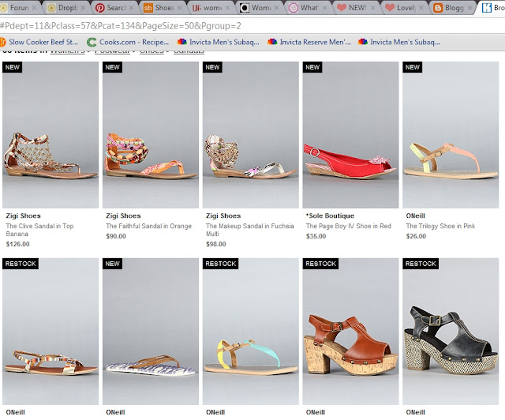
Task: Click the Blogger tab favicon
Action: click(438, 8)
